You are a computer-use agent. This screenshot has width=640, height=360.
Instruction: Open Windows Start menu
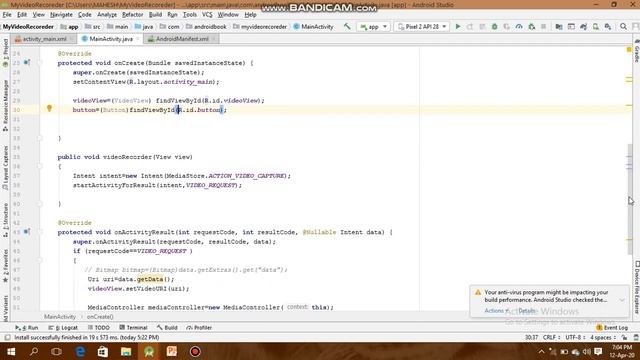pos(11,351)
